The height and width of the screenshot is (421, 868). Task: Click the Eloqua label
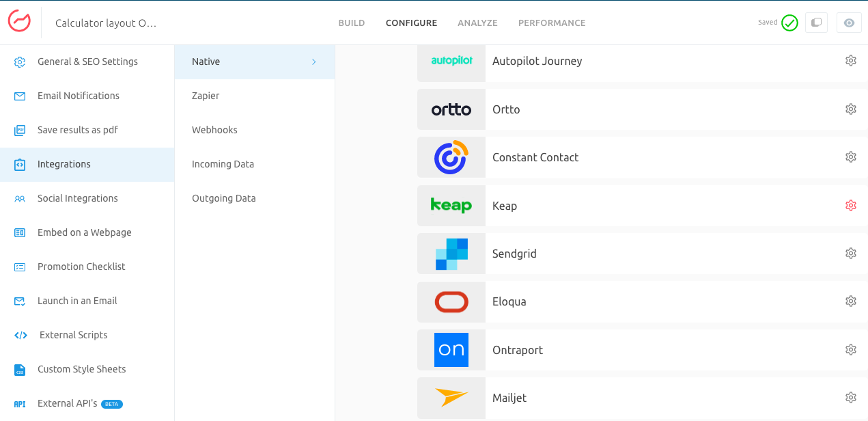(509, 301)
